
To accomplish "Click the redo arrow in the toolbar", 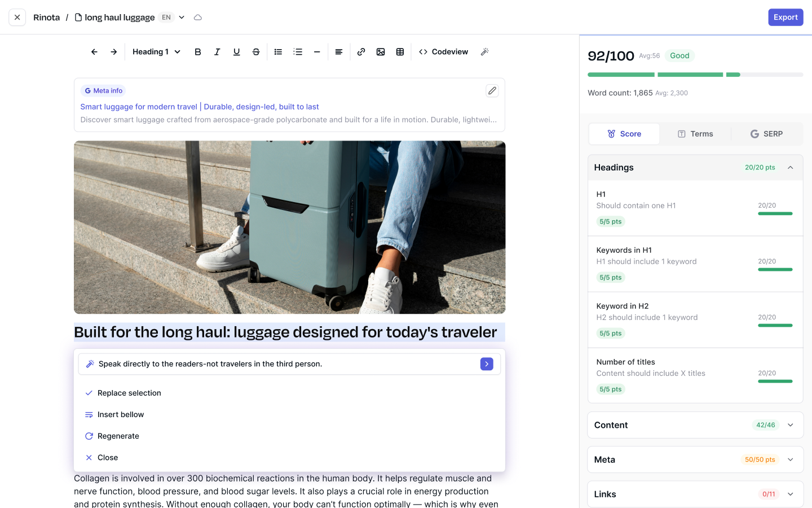I will tap(114, 52).
